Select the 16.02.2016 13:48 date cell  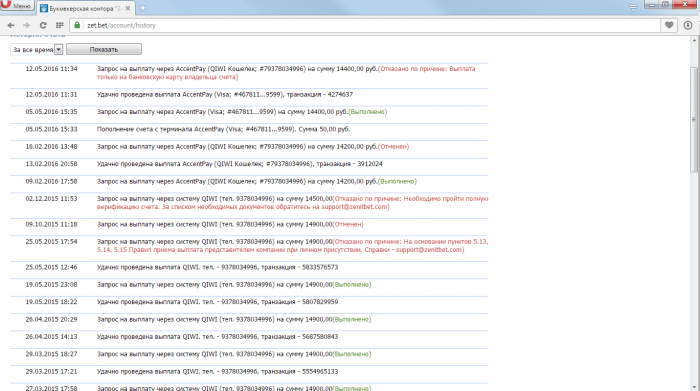51,146
